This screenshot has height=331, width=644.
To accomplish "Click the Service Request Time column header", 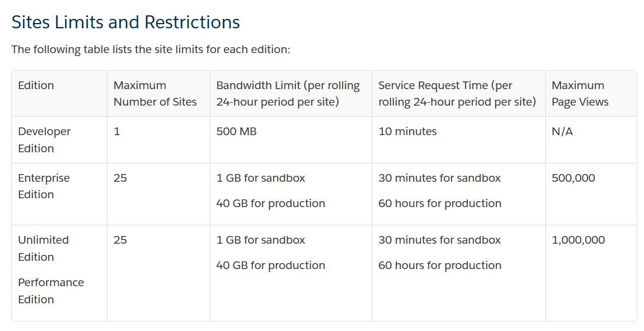I will (x=457, y=94).
